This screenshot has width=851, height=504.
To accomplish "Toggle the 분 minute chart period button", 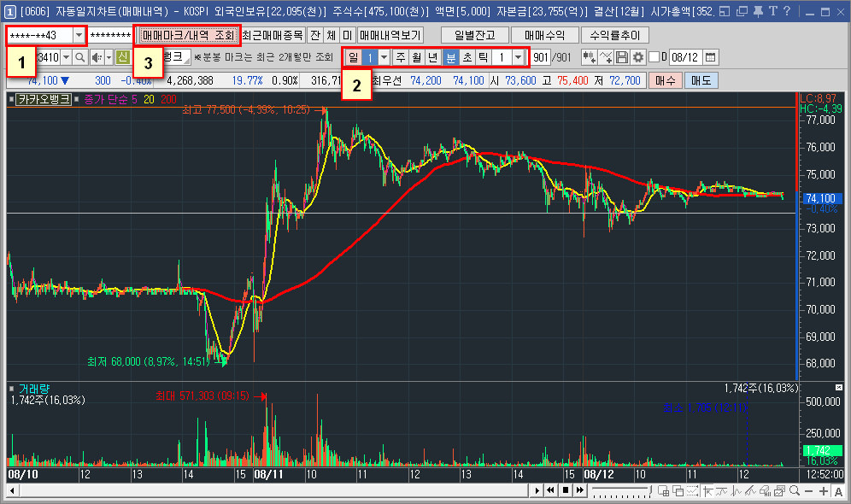I will [x=451, y=58].
